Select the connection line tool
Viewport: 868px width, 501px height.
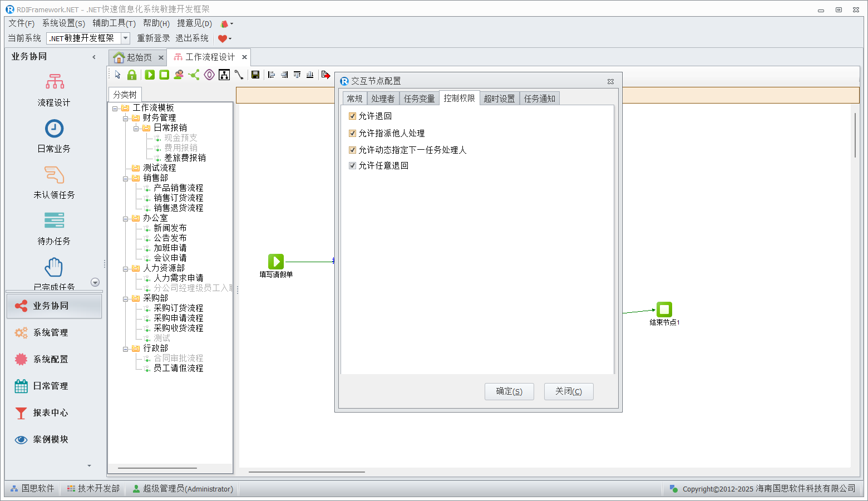click(x=239, y=75)
